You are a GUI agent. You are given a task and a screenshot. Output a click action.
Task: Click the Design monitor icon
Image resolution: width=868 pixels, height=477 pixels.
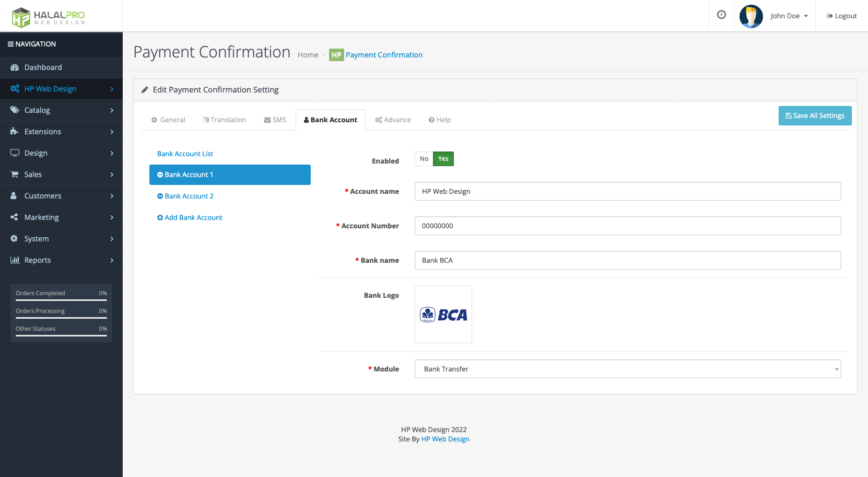coord(15,153)
